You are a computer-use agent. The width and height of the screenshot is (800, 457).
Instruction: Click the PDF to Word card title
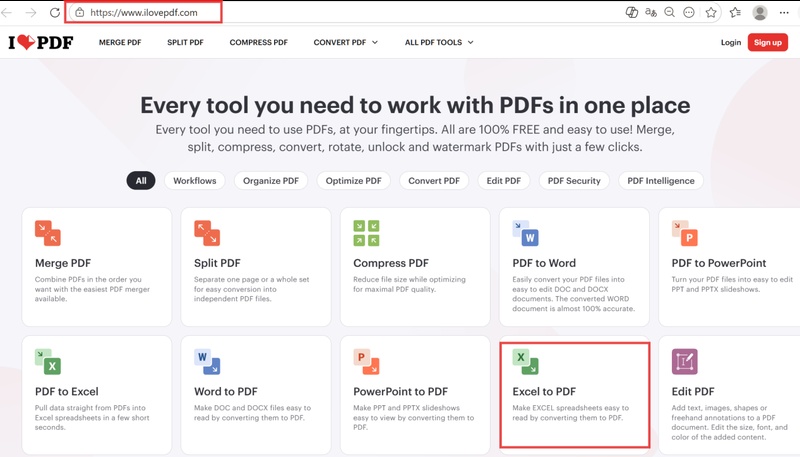544,263
